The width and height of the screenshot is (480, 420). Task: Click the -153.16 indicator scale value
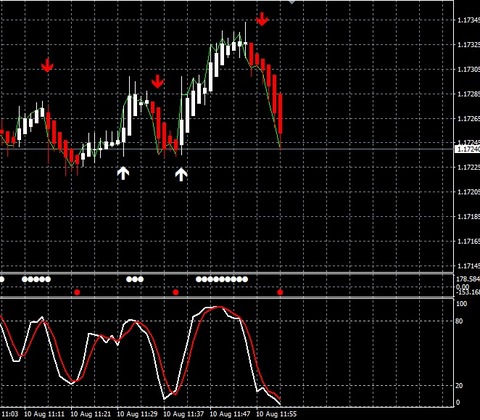tap(468, 292)
